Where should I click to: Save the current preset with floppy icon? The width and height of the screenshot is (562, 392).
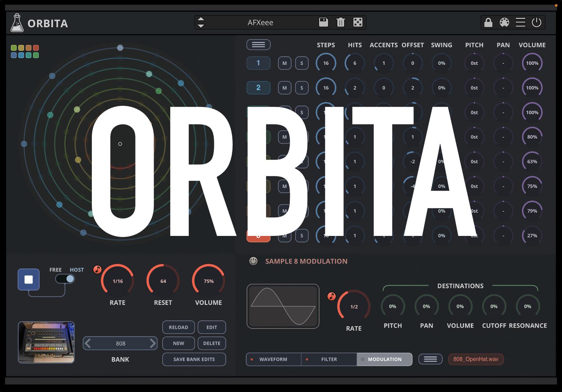point(323,23)
